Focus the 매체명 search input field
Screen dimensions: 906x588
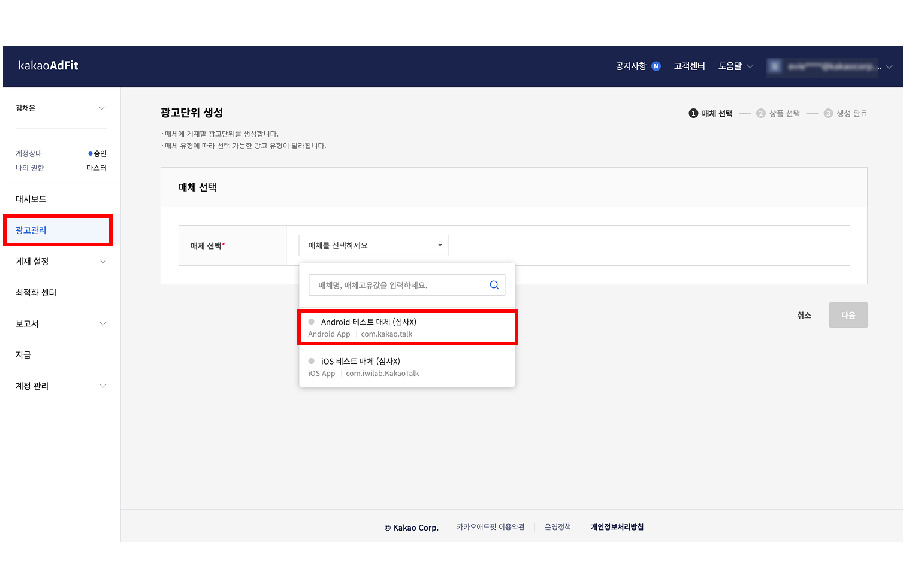[407, 285]
